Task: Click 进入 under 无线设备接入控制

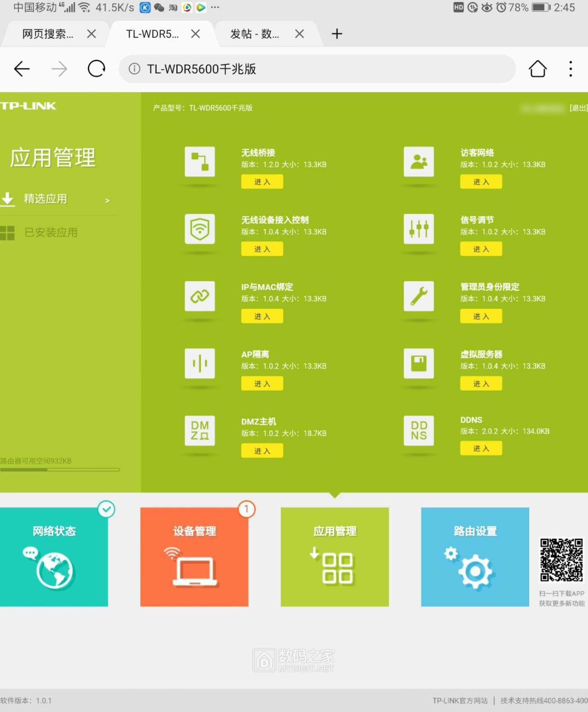Action: tap(262, 249)
